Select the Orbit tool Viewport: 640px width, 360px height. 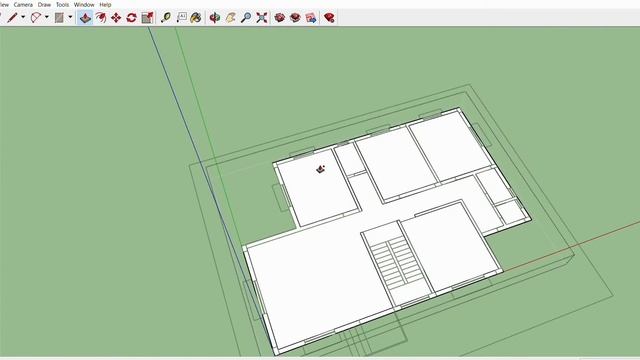tap(215, 18)
